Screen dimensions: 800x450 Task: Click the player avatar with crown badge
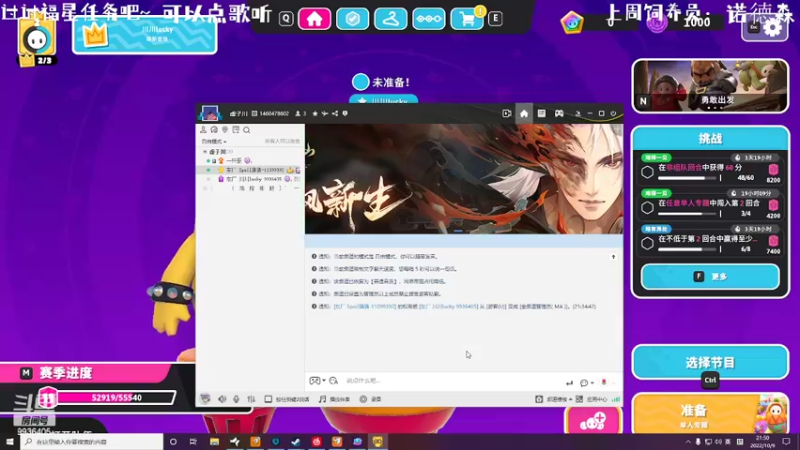[x=37, y=41]
